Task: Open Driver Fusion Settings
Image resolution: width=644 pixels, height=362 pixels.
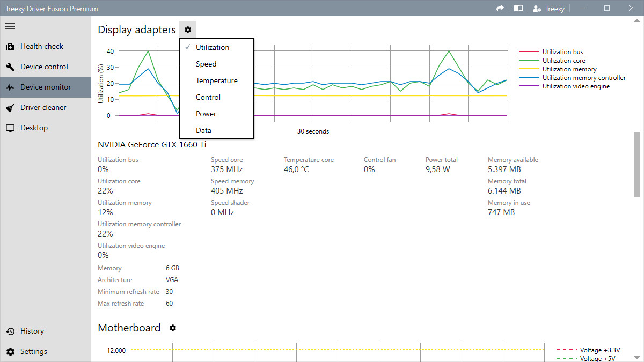Action: [33, 351]
